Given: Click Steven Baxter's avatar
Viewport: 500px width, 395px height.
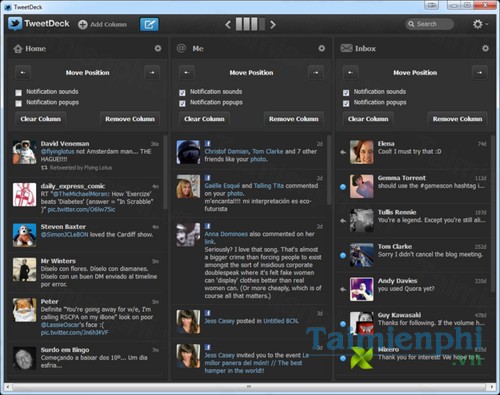Looking at the screenshot, I should point(24,235).
